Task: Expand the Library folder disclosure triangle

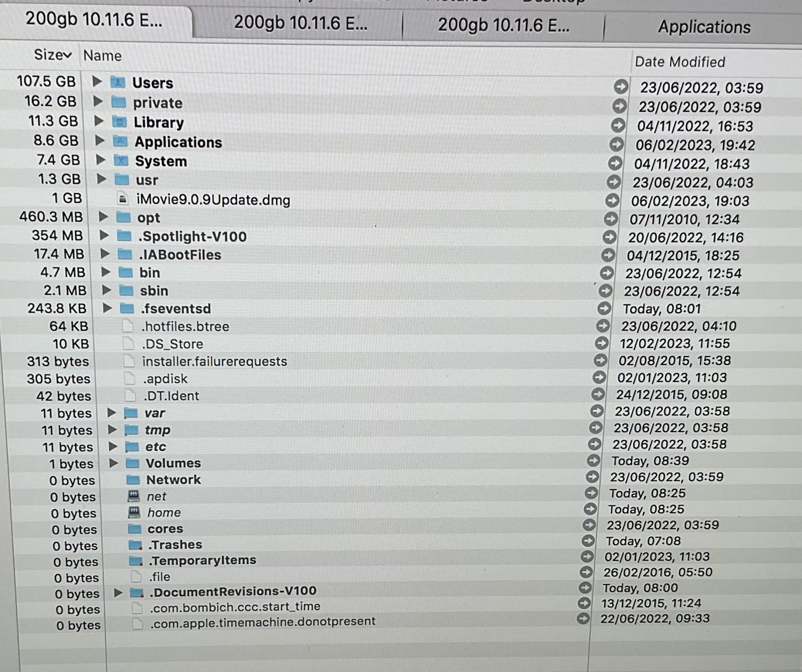Action: [99, 121]
